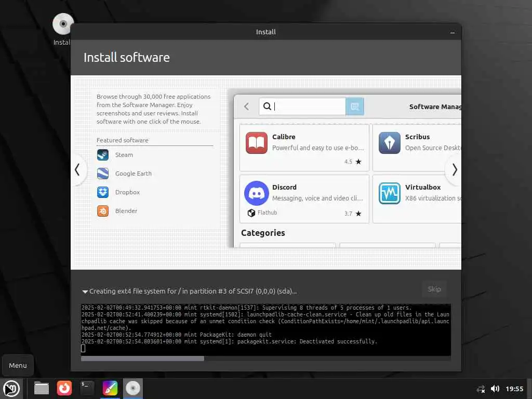Viewport: 532px width, 399px height.
Task: Select the installer disc icon in taskbar
Action: pyautogui.click(x=132, y=388)
